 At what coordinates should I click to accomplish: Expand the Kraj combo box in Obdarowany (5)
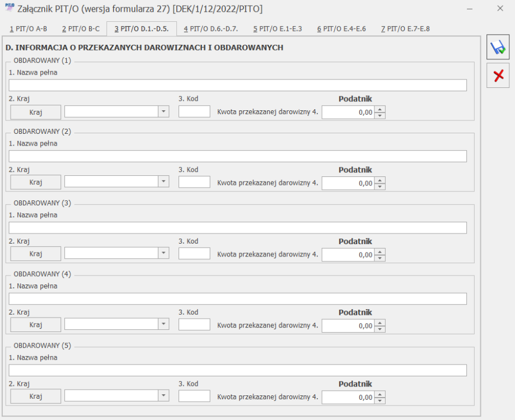click(x=163, y=395)
